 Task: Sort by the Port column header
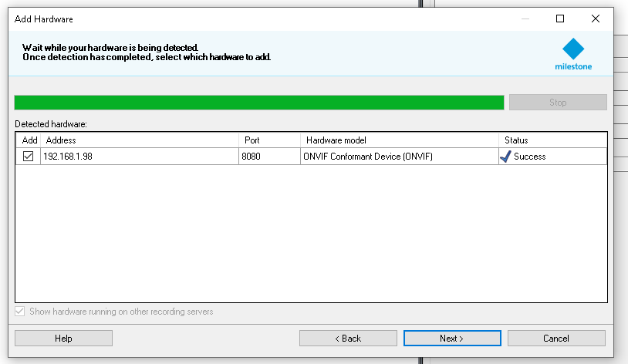click(268, 140)
